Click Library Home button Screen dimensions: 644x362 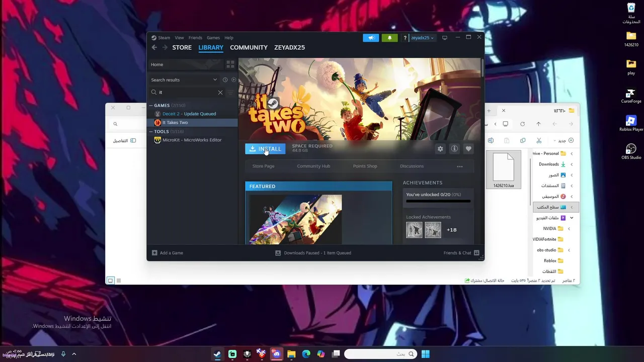tap(186, 64)
